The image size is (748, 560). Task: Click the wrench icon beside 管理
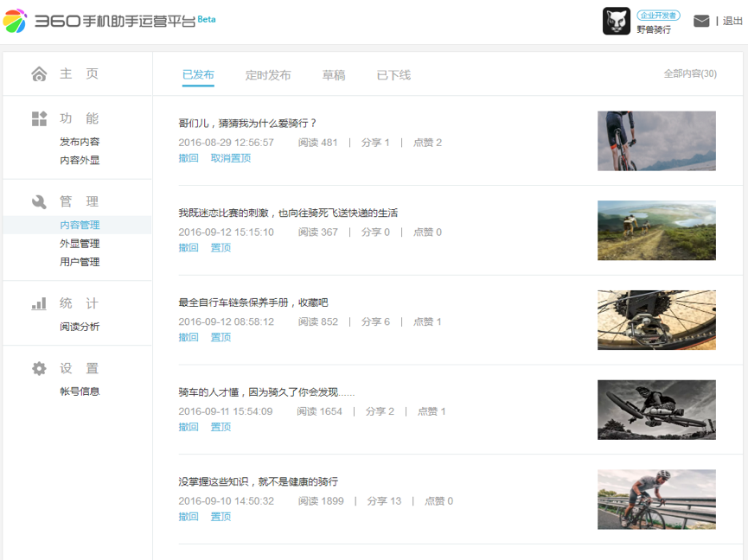(x=39, y=201)
